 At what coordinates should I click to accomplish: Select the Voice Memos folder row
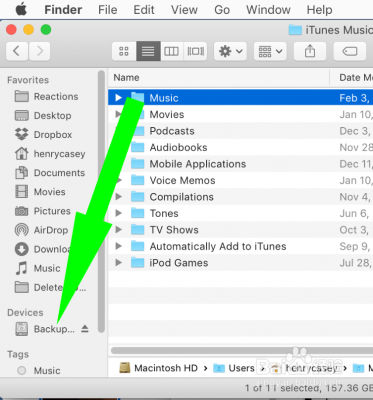click(x=241, y=180)
